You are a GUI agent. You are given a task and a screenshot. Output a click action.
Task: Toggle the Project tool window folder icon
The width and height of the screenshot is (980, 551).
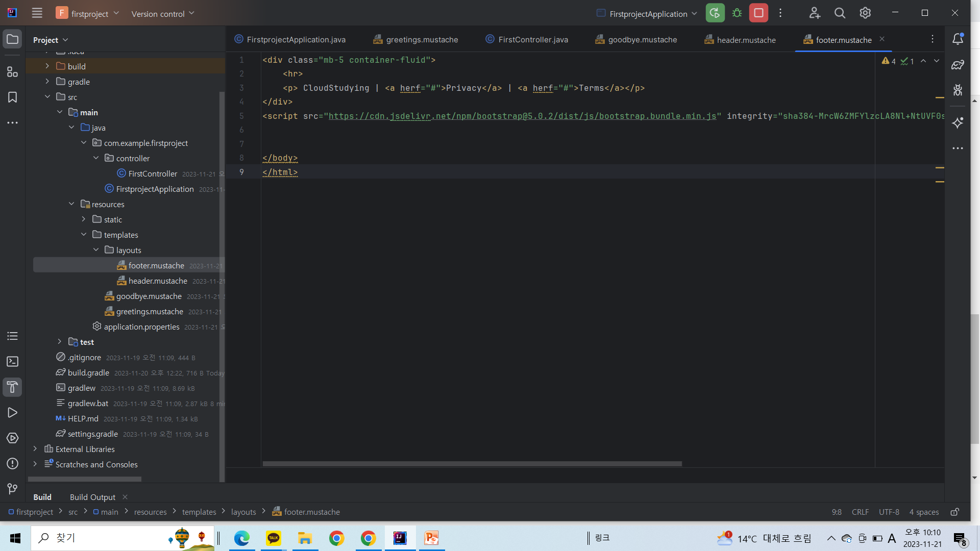(x=12, y=39)
